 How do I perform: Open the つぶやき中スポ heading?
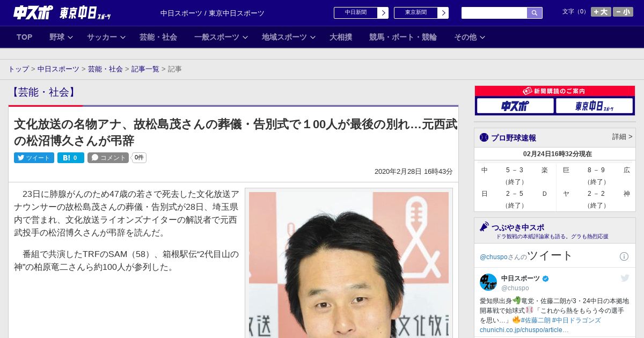(517, 227)
